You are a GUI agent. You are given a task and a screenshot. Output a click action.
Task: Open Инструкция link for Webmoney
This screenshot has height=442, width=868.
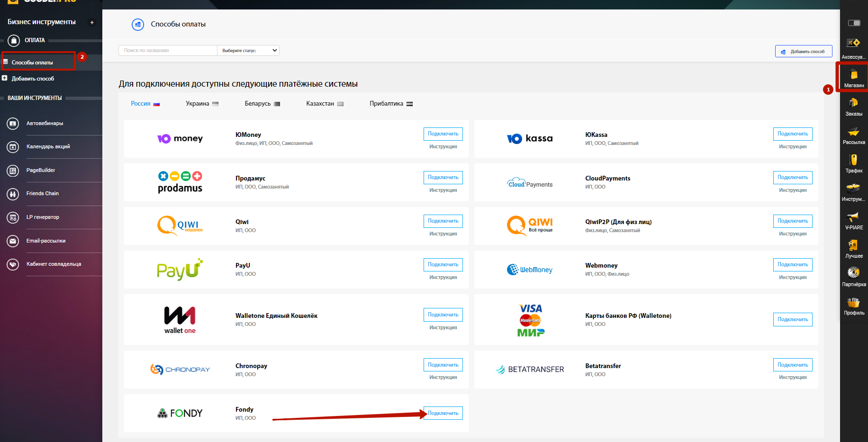pyautogui.click(x=793, y=278)
